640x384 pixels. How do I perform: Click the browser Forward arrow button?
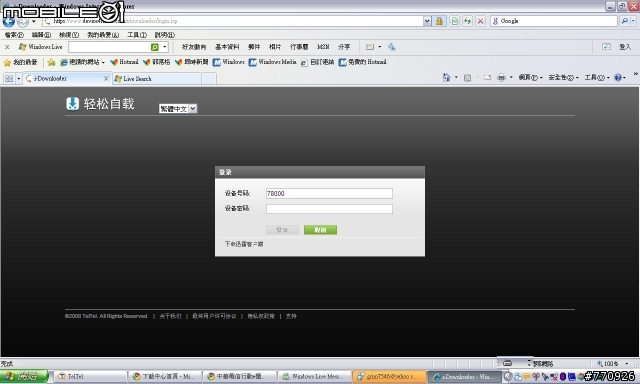pos(23,21)
